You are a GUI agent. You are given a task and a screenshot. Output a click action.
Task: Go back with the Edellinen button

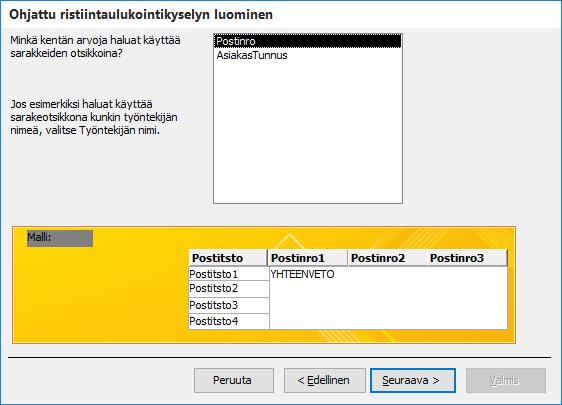pos(324,380)
